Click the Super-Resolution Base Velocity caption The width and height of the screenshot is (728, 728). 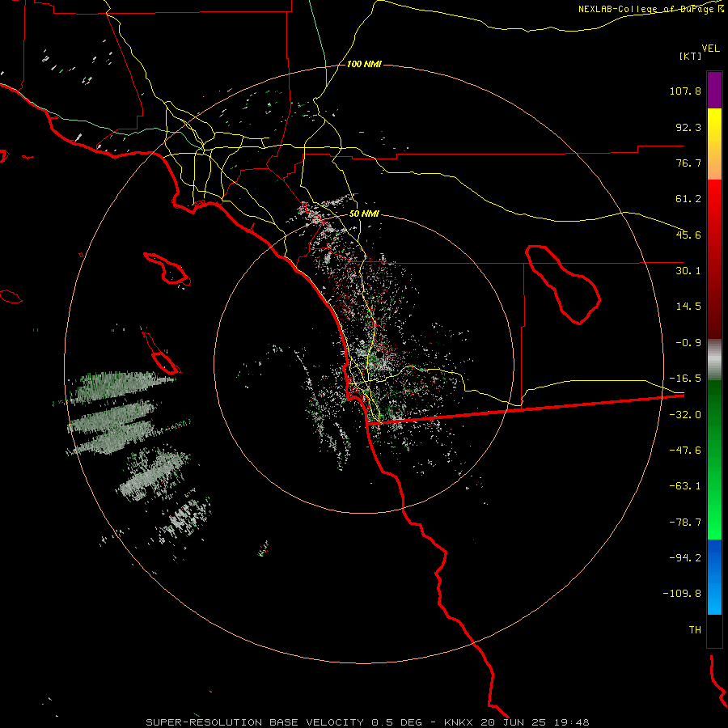(x=367, y=722)
